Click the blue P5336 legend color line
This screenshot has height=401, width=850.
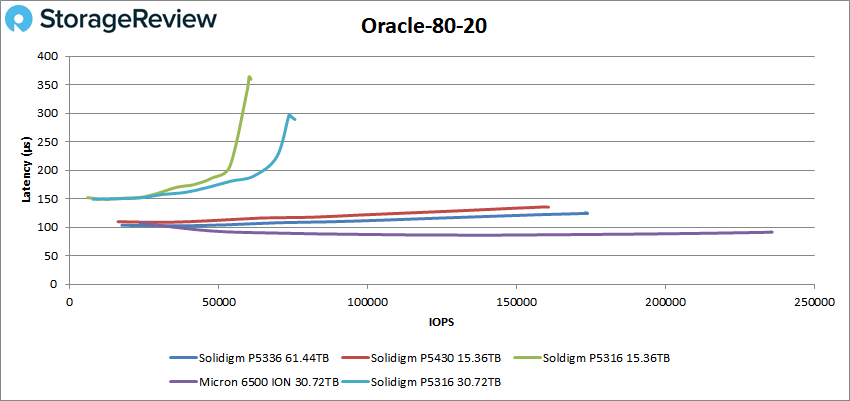(183, 358)
